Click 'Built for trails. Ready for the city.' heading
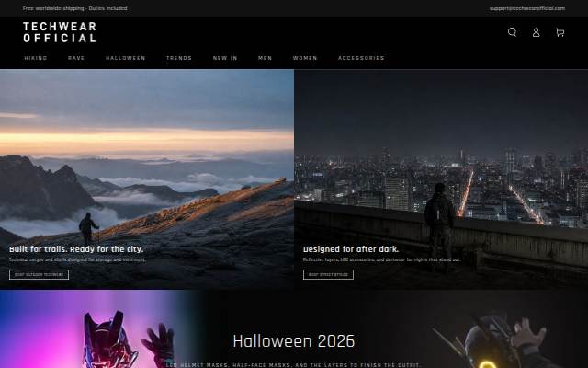This screenshot has width=588, height=368. 76,249
